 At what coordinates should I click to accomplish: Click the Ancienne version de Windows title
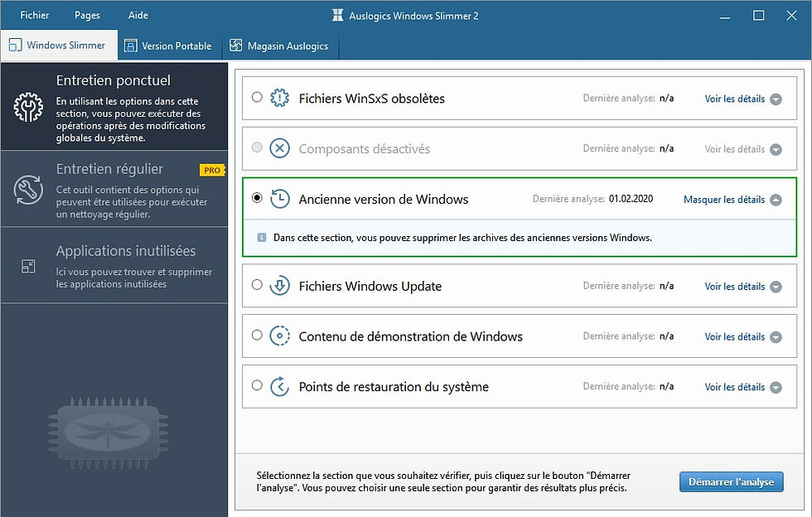pyautogui.click(x=383, y=200)
